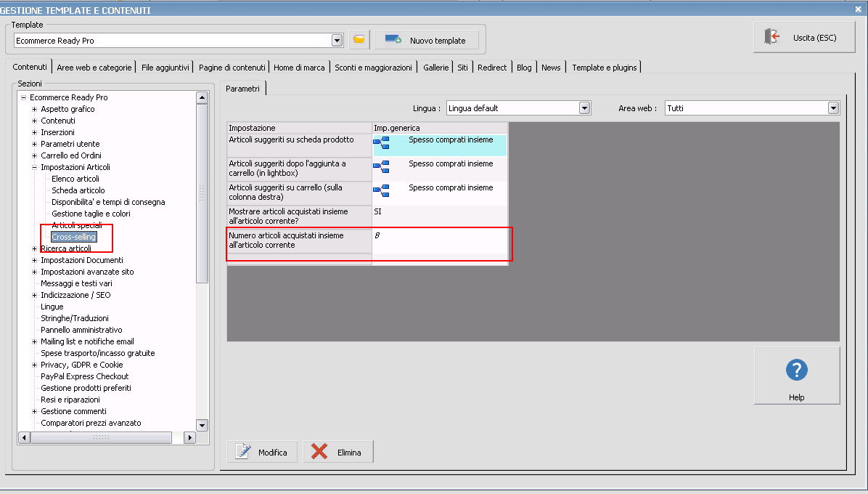Select Resi e riparazioni item

click(x=70, y=400)
